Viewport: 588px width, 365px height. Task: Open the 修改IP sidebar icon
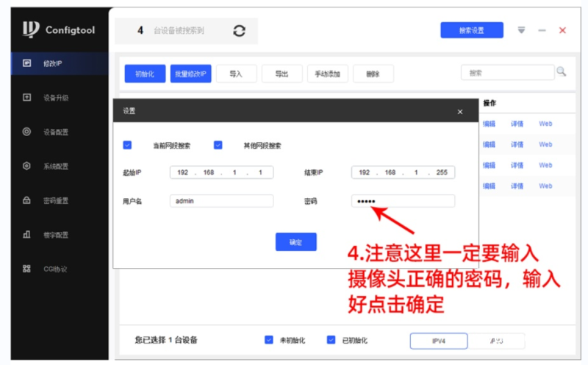point(26,63)
